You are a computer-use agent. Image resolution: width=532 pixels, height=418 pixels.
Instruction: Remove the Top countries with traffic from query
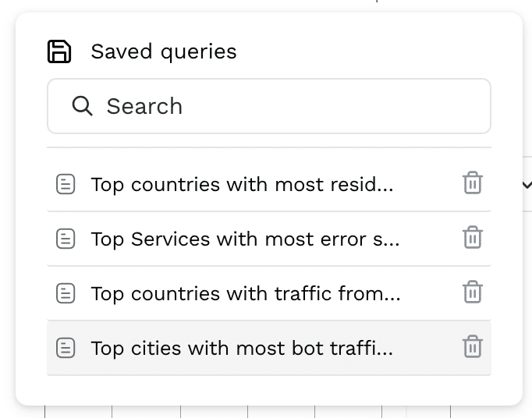472,292
